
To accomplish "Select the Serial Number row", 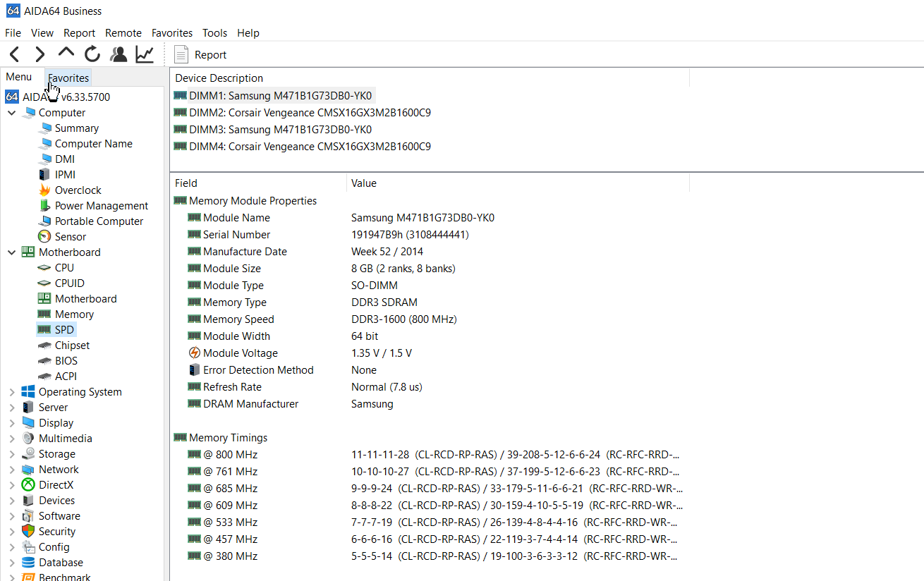I will pos(429,234).
